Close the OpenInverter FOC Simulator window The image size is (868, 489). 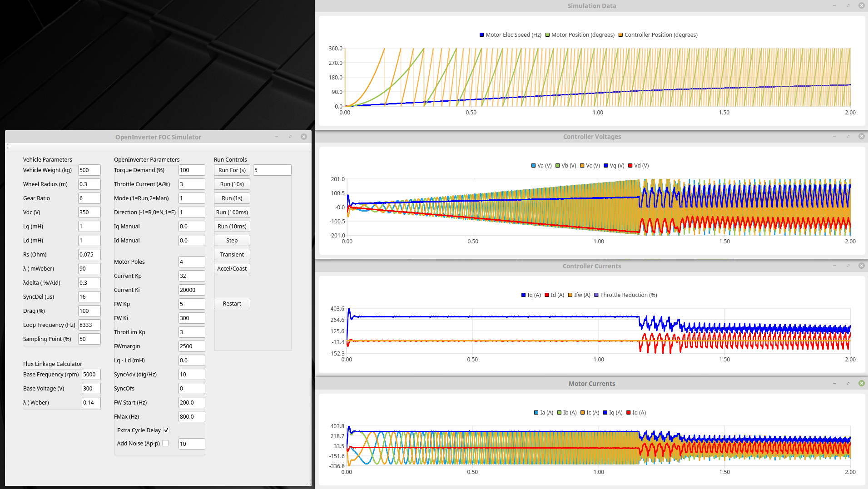point(304,137)
